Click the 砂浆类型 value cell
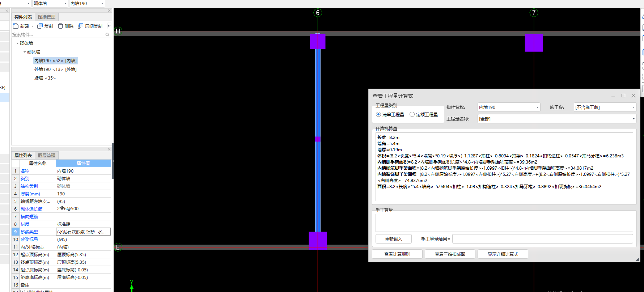The width and height of the screenshot is (644, 292). [83, 232]
